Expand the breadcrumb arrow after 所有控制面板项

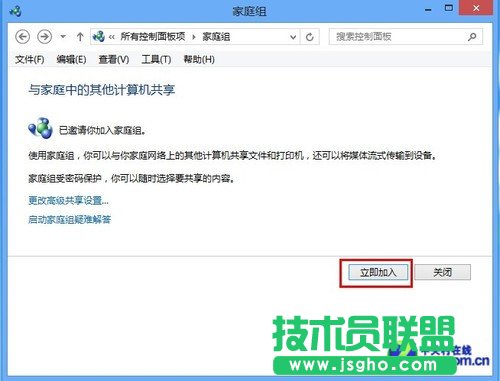194,37
